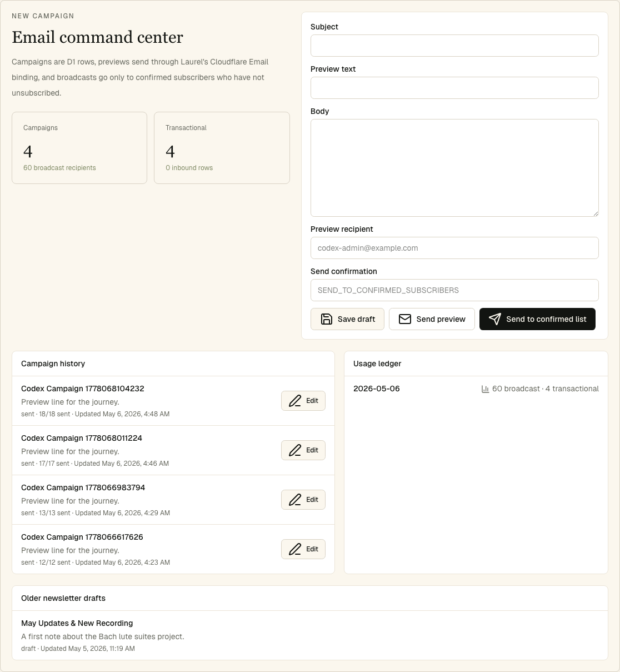The height and width of the screenshot is (672, 620).
Task: Click the Campaign history heading
Action: click(x=53, y=364)
